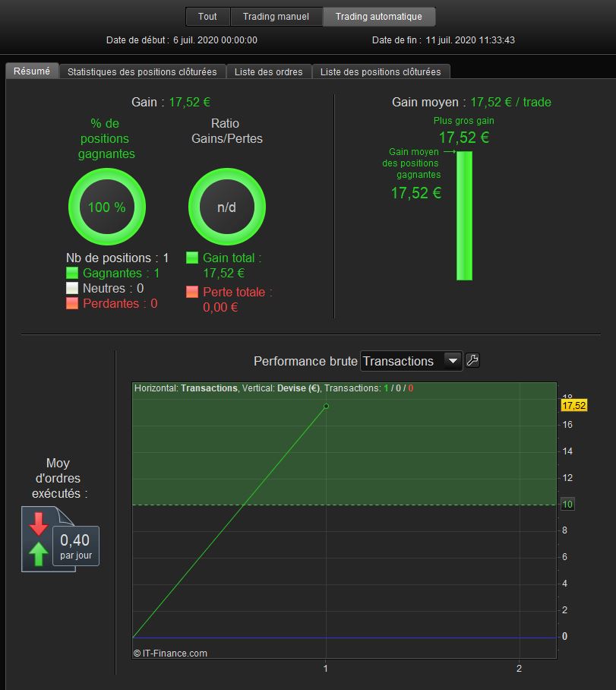Click the red Perte totale legend square

tap(192, 292)
